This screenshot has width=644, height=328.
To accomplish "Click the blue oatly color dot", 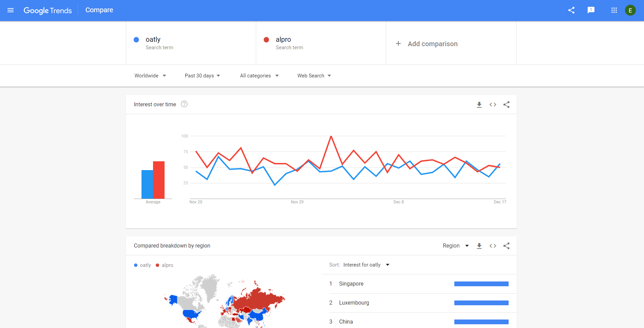I will click(136, 40).
